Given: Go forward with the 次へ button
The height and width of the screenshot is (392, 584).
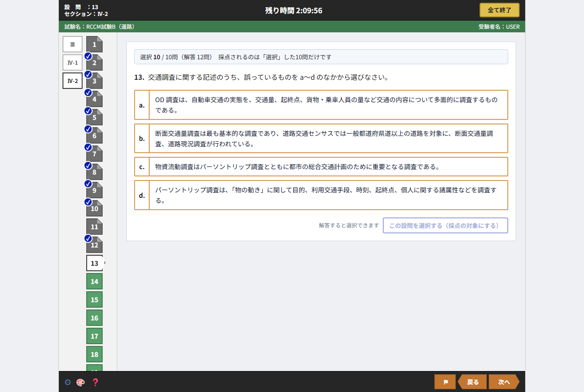Looking at the screenshot, I should [504, 382].
